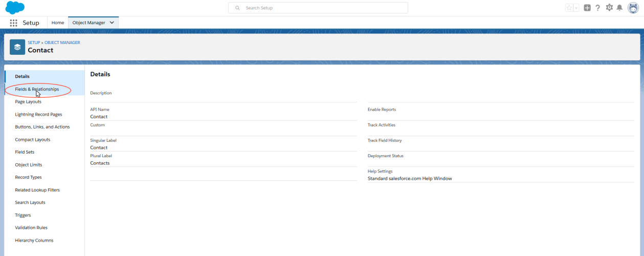Open the Setup gear menu
644x256 pixels.
pyautogui.click(x=609, y=8)
